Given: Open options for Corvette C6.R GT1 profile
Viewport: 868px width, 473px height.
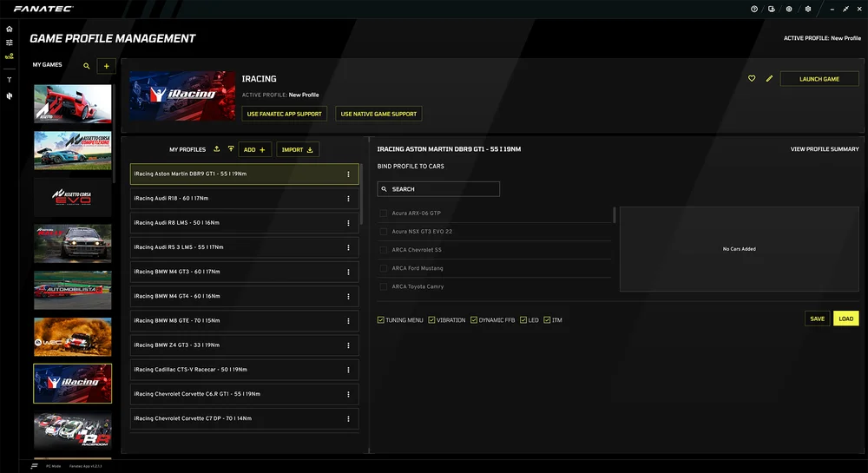Looking at the screenshot, I should click(x=348, y=394).
